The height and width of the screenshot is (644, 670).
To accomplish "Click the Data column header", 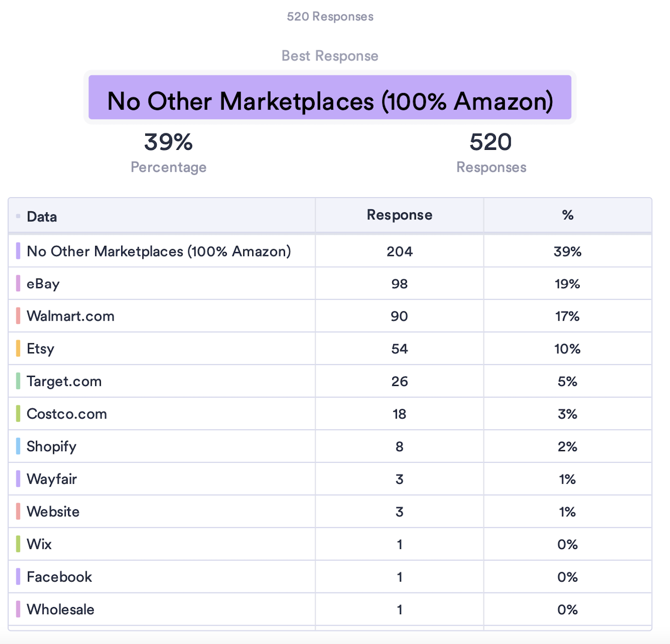I will click(x=42, y=217).
